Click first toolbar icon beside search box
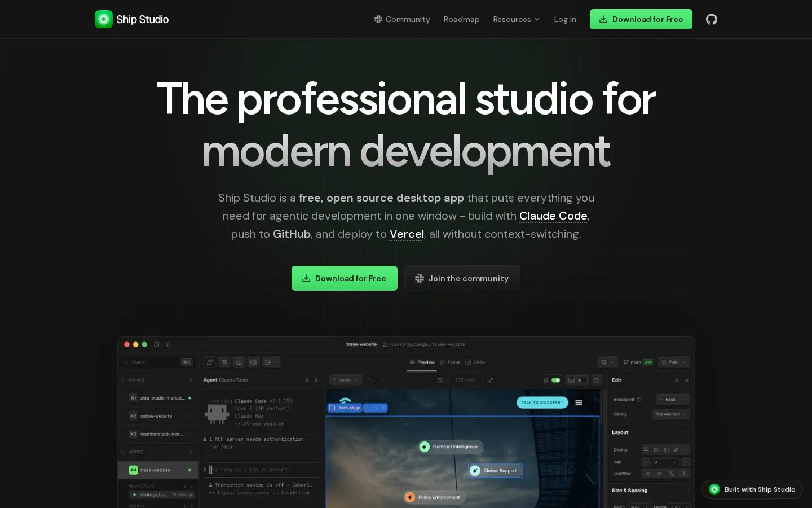This screenshot has height=508, width=812. point(209,362)
